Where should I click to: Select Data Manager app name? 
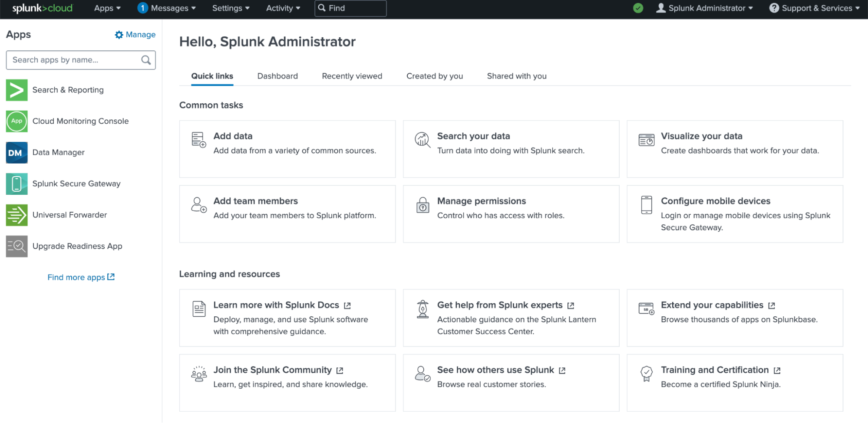coord(59,152)
